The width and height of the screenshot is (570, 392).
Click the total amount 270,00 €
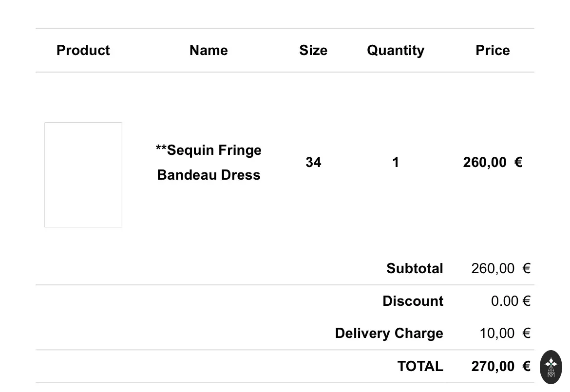click(x=501, y=366)
